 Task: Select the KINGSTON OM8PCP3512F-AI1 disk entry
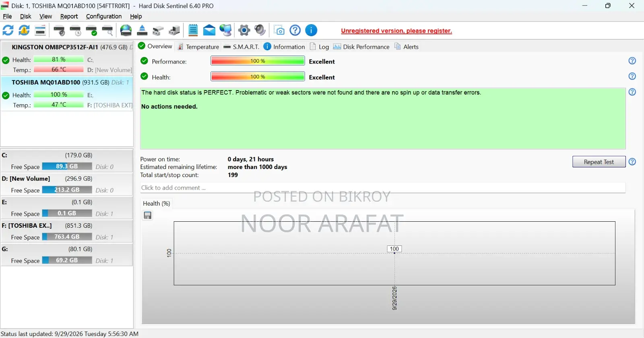(67, 58)
